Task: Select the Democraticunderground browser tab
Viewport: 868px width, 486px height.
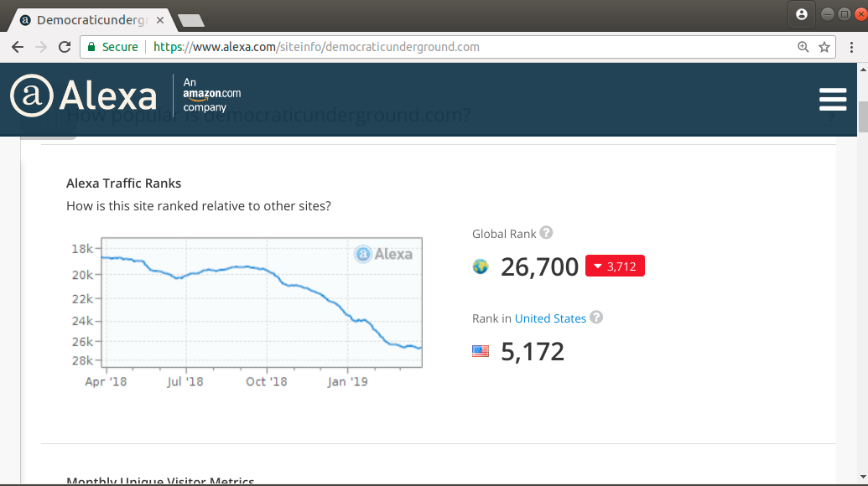Action: click(x=91, y=20)
